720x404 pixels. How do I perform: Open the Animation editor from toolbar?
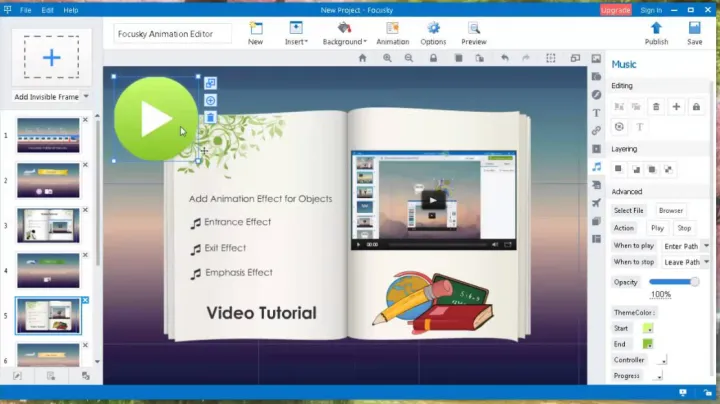pyautogui.click(x=392, y=30)
